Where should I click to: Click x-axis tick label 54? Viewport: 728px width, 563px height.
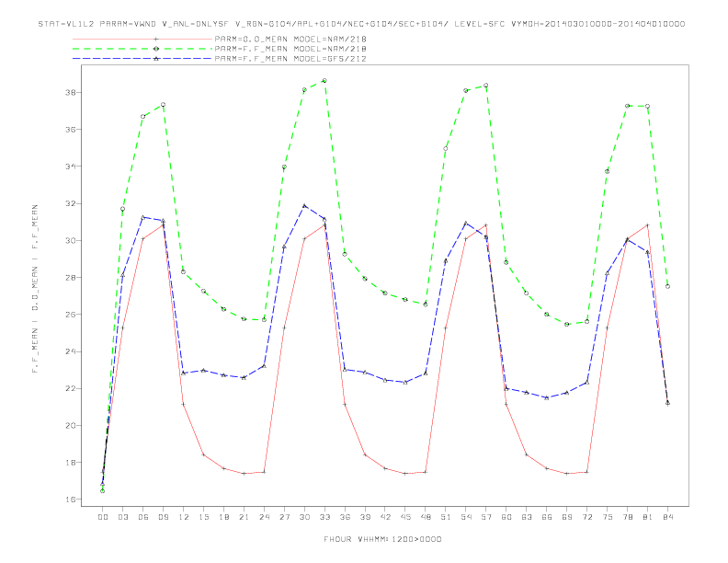[466, 517]
